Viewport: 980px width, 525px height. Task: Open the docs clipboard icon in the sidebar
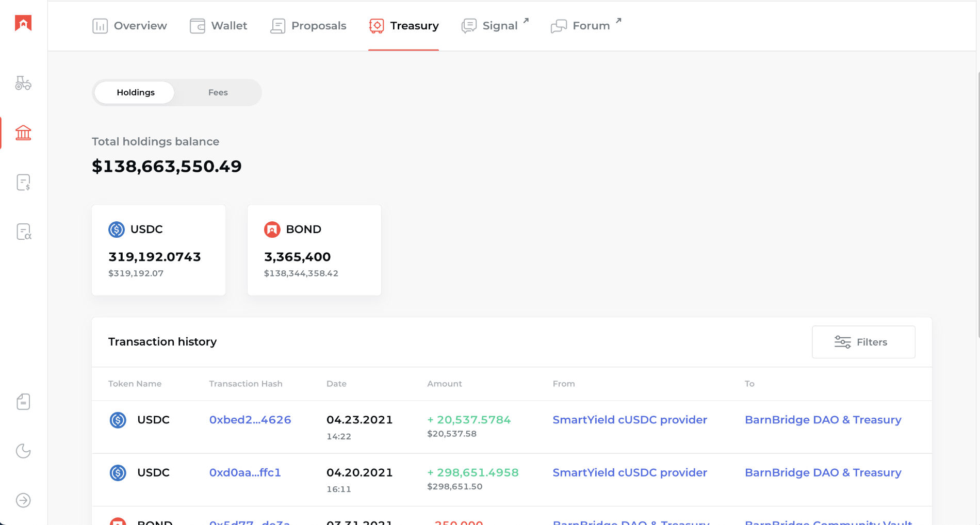coord(23,401)
